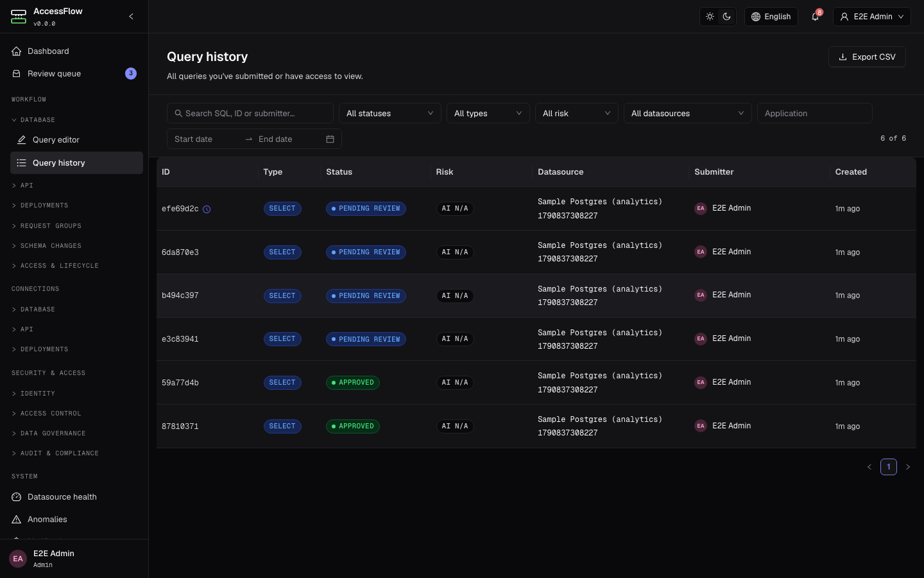Click the AccessFlow logo icon
Viewport: 924px width, 578px height.
point(19,17)
